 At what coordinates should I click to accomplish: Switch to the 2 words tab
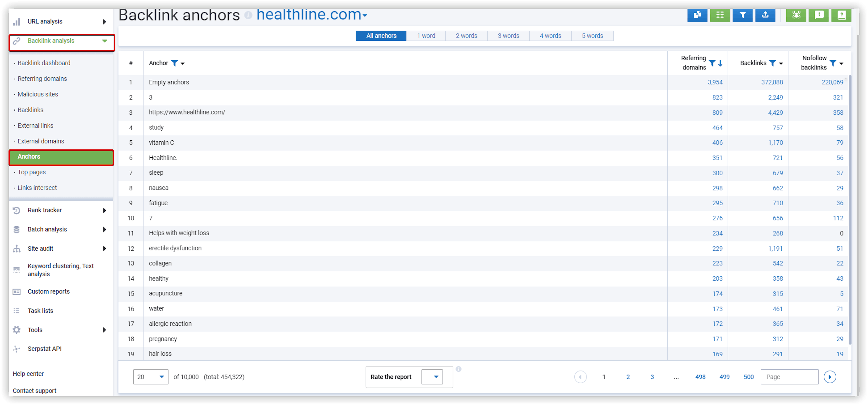click(466, 36)
